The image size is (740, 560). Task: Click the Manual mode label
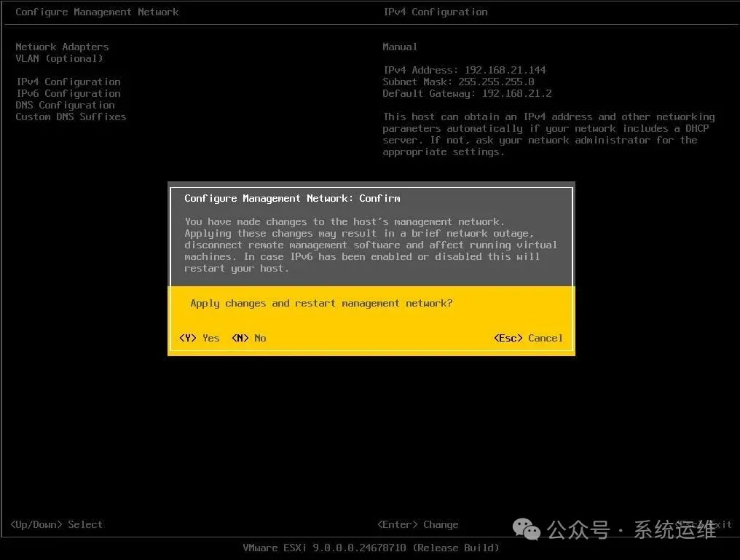coord(400,47)
